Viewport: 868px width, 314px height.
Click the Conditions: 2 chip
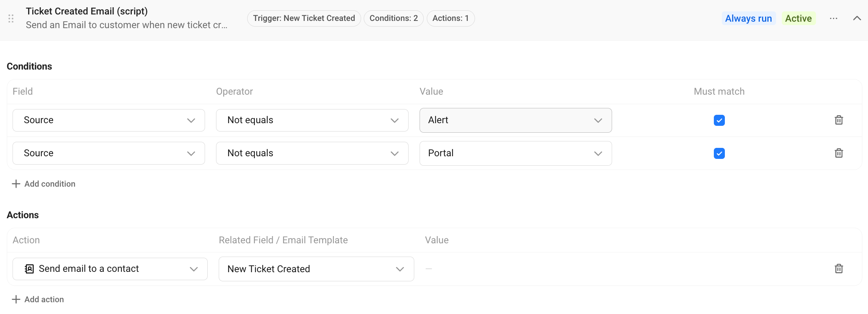coord(393,18)
